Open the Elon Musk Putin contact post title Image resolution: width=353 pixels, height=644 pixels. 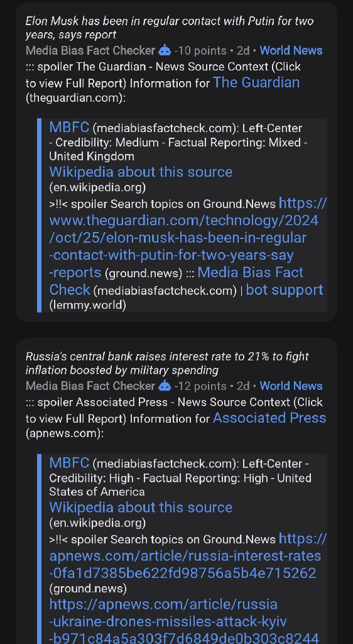(x=170, y=28)
